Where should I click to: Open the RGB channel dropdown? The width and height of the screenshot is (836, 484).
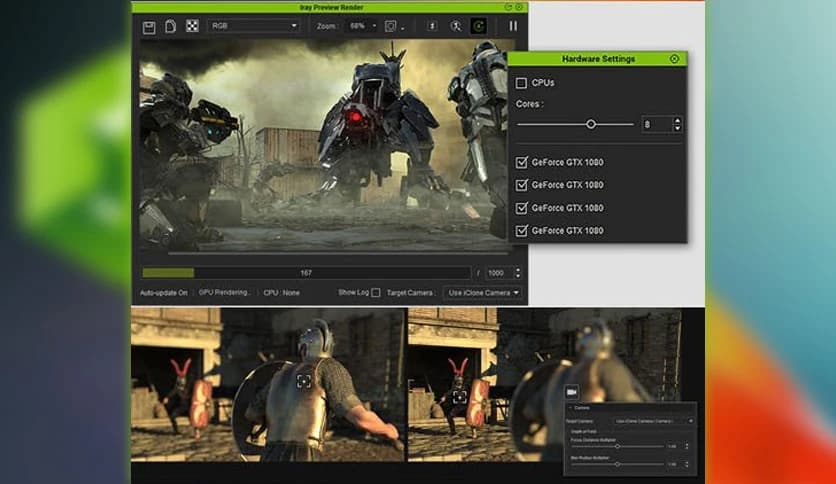(253, 26)
